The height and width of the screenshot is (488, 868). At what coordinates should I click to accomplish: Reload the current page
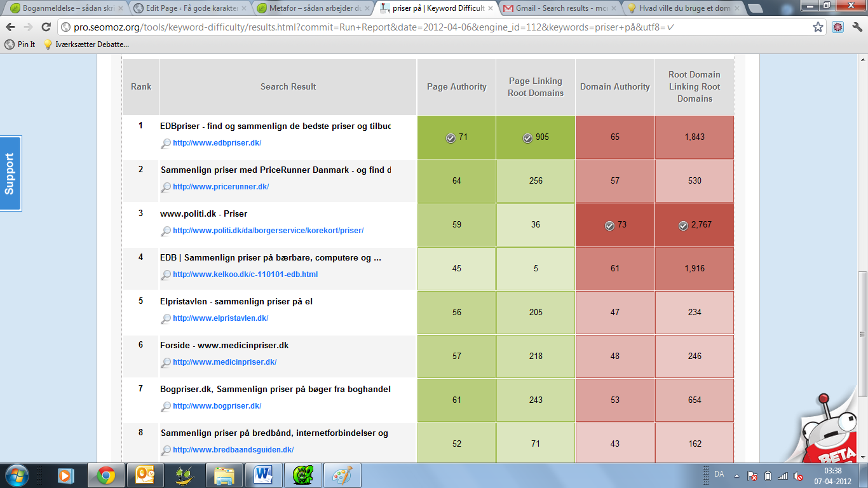click(46, 27)
